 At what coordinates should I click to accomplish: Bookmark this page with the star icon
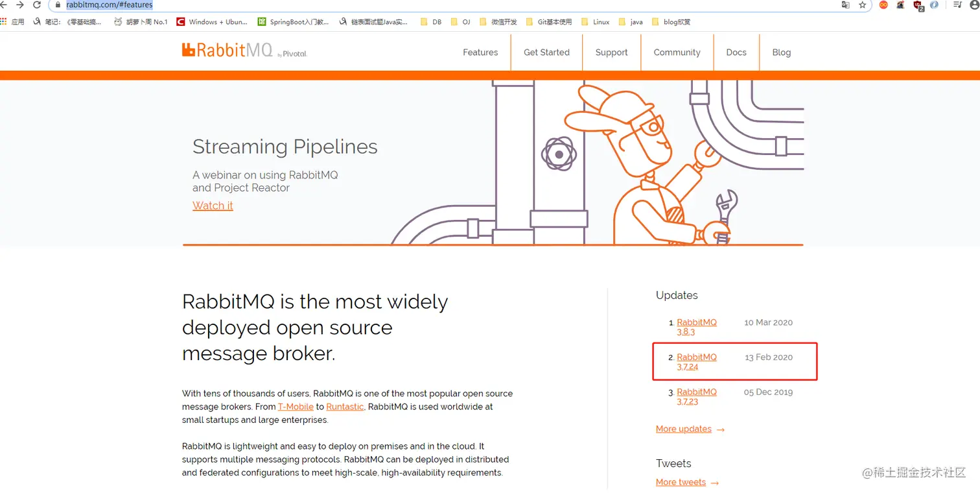(863, 5)
